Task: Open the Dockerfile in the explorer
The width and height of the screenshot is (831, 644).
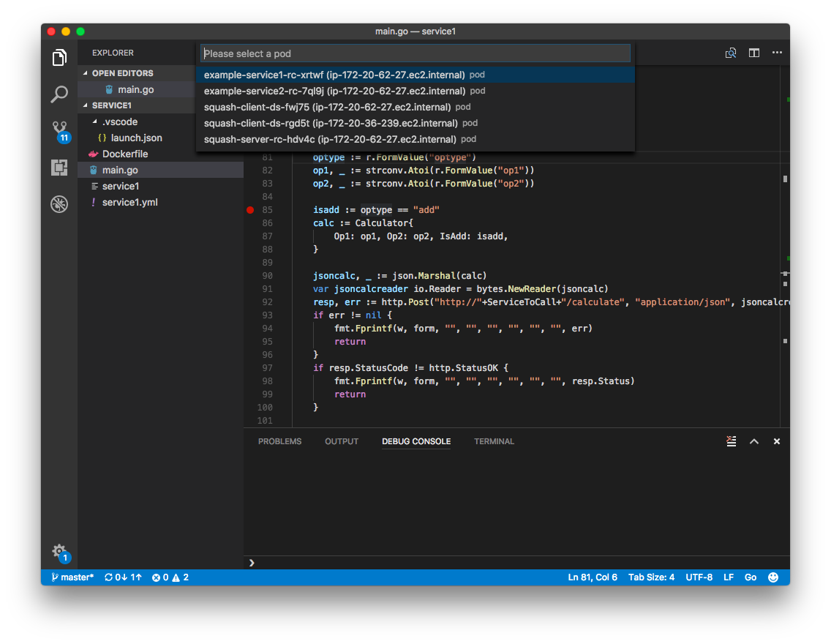Action: click(x=125, y=154)
